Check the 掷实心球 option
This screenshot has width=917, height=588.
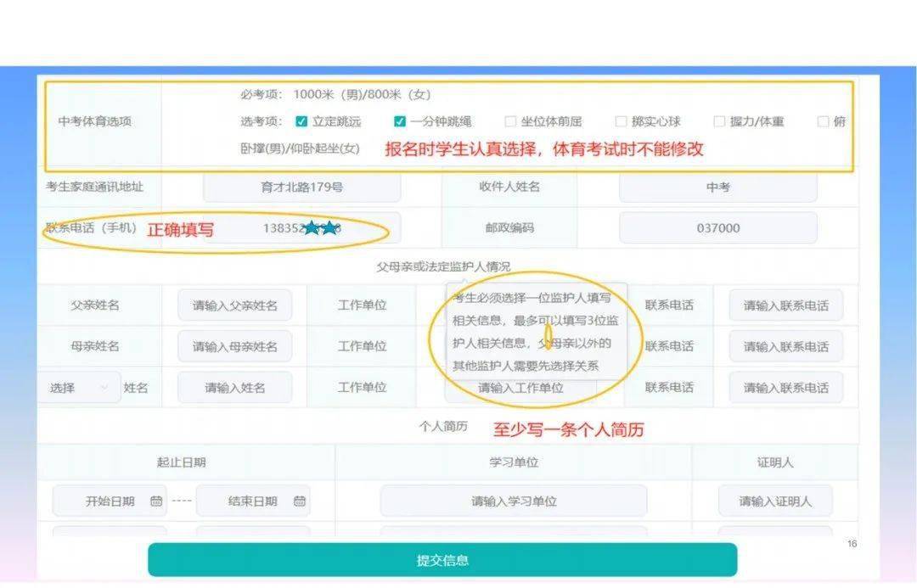[621, 121]
